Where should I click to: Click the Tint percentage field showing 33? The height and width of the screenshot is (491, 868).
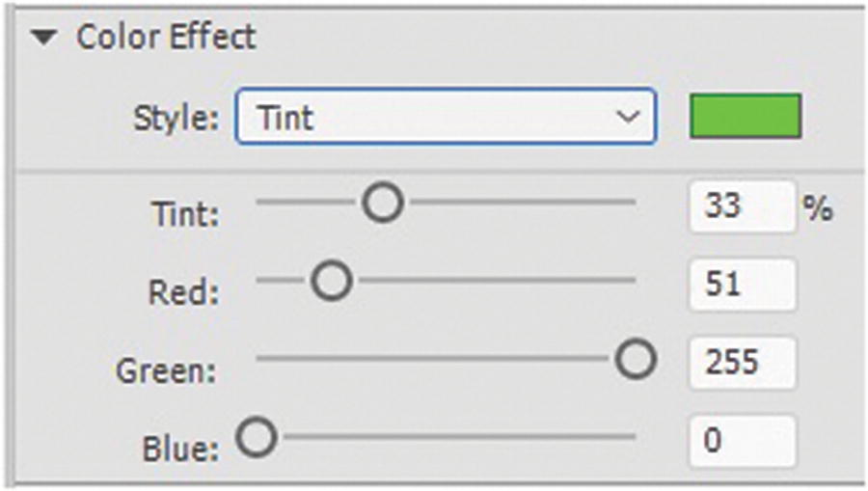pyautogui.click(x=741, y=206)
